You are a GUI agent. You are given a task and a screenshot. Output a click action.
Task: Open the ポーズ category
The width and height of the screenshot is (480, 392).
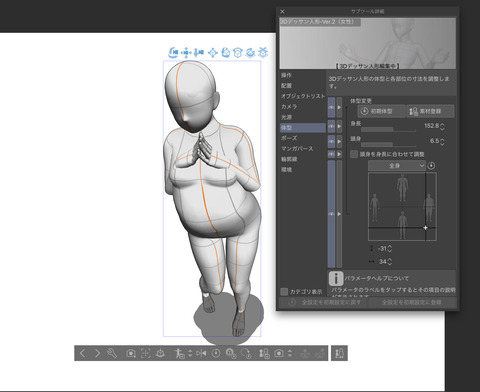coord(289,138)
